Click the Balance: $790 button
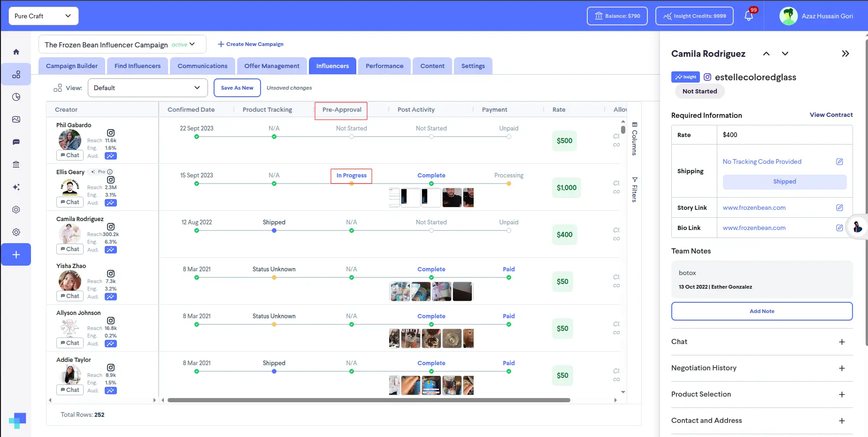868x437 pixels. tap(617, 16)
